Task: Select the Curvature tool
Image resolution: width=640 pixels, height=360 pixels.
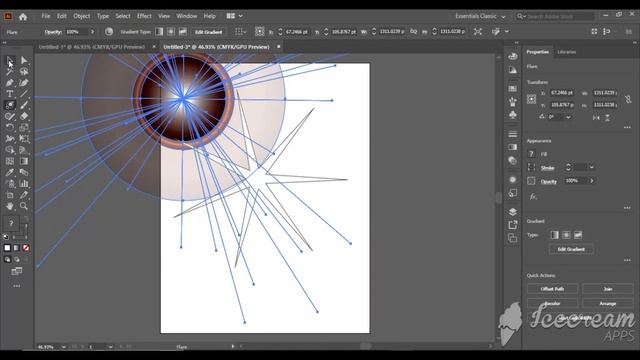Action: pyautogui.click(x=24, y=83)
